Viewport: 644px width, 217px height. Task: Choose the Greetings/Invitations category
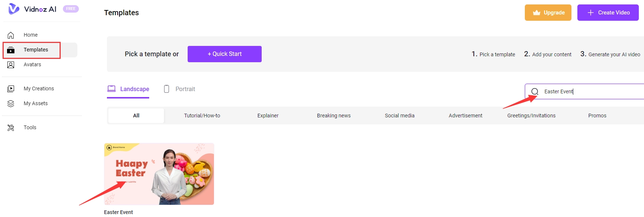(x=531, y=116)
